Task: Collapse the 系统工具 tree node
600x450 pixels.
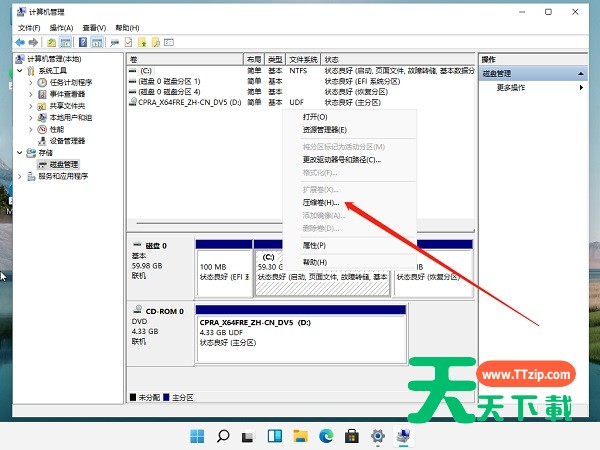Action: pos(21,71)
